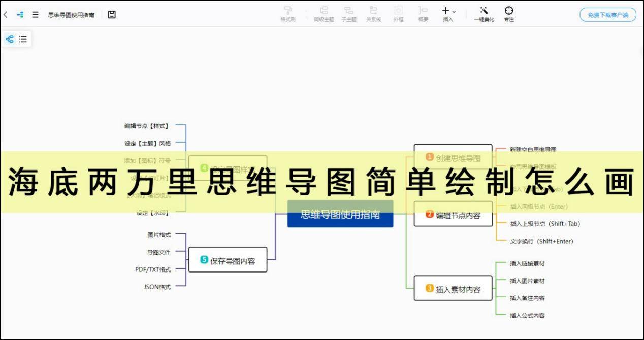The image size is (644, 340).
Task: Insert a 概要 summary
Action: pos(422,14)
